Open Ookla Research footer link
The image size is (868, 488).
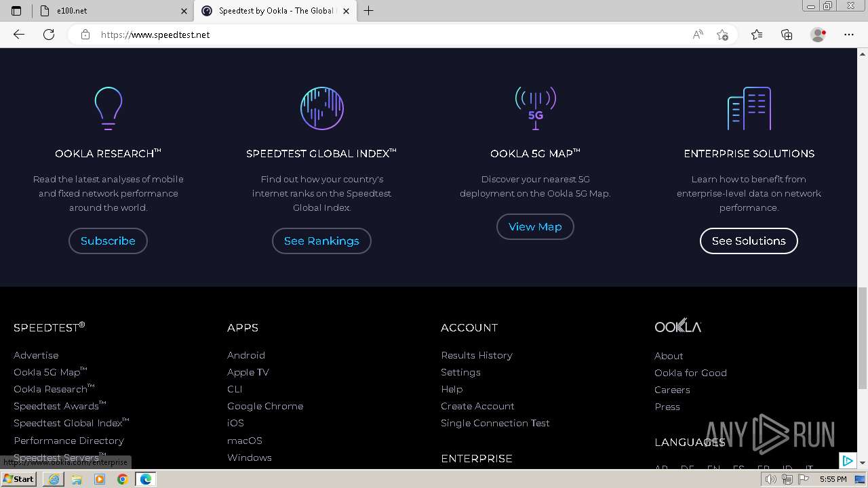[x=54, y=389]
